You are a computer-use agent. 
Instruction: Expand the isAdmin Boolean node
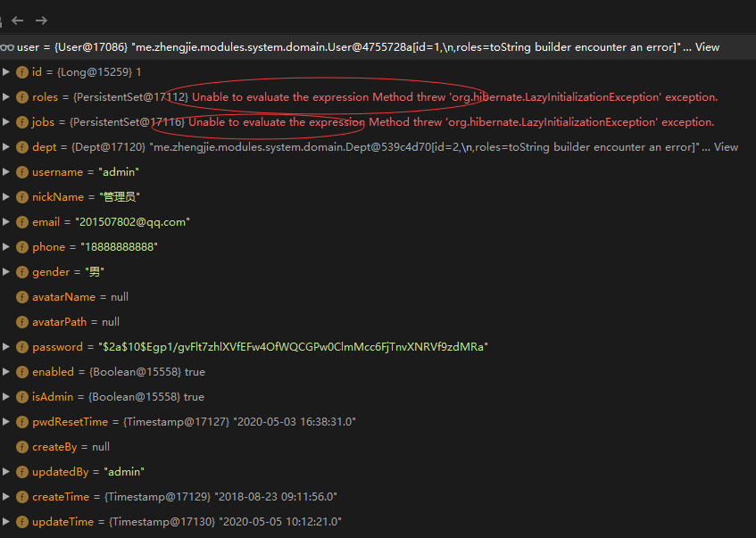pyautogui.click(x=5, y=397)
